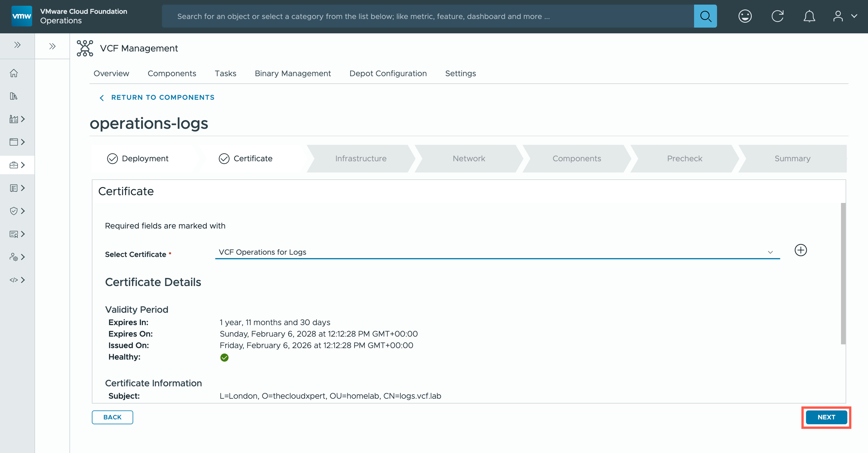Click the certificate panel vertical scrollbar
868x453 pixels.
tap(843, 273)
